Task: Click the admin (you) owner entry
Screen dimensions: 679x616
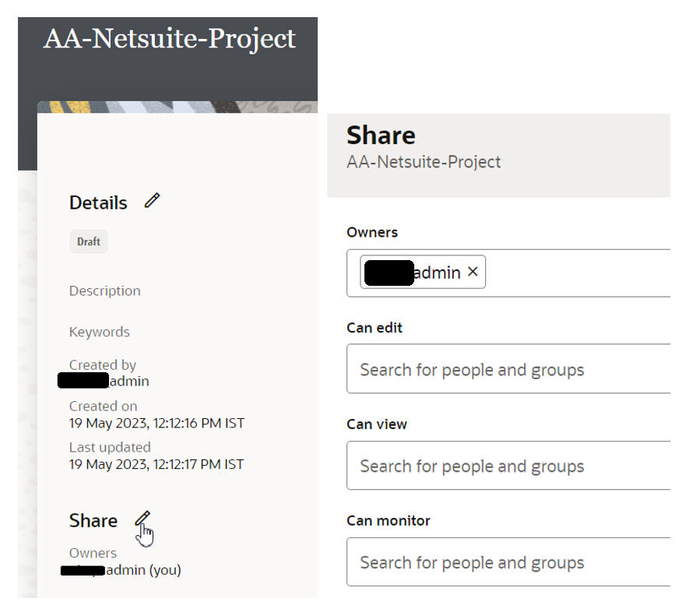Action: (143, 570)
